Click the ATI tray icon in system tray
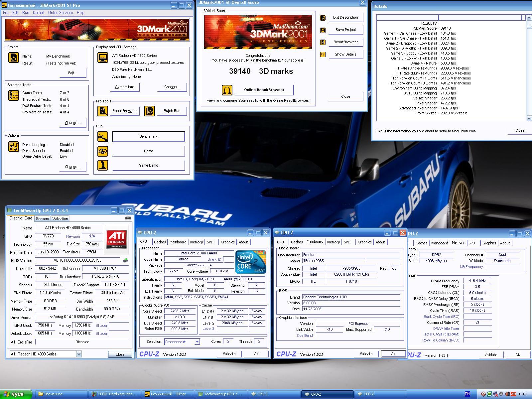Viewport: 532px width, 399px height. [x=513, y=394]
